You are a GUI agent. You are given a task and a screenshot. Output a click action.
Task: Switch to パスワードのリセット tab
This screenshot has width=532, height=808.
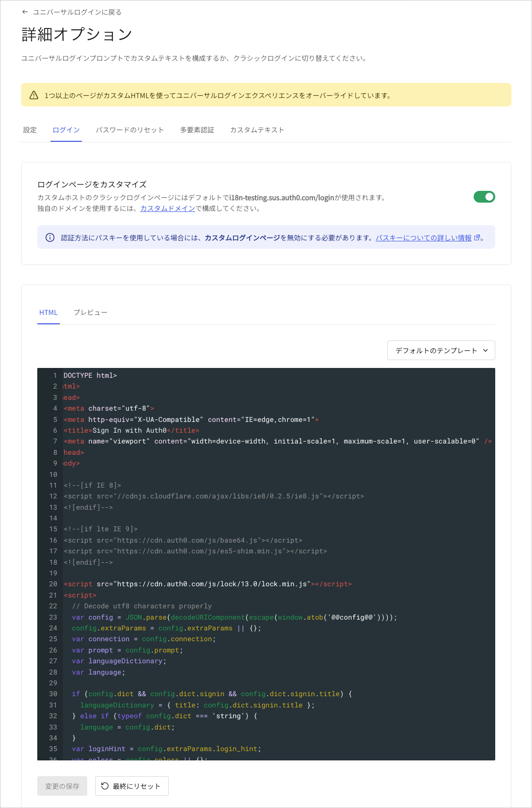[x=130, y=130]
